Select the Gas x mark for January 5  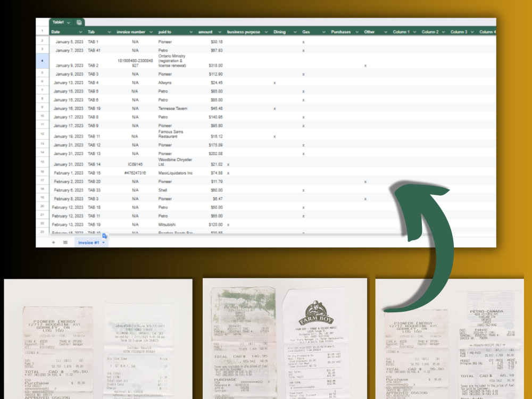(303, 42)
